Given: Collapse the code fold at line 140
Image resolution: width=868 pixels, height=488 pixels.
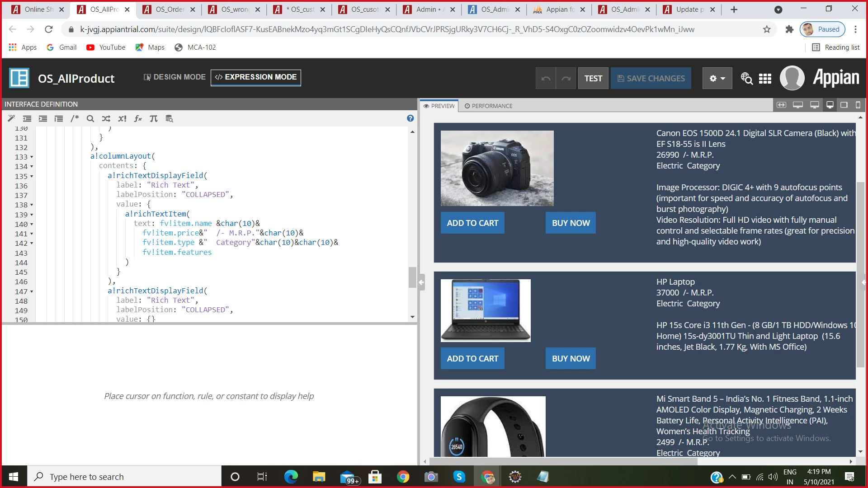Looking at the screenshot, I should coord(32,225).
